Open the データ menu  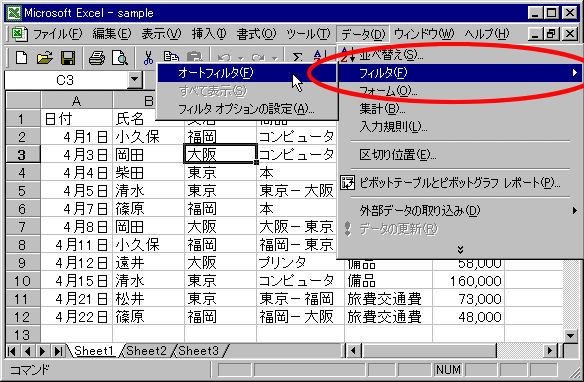tap(363, 34)
